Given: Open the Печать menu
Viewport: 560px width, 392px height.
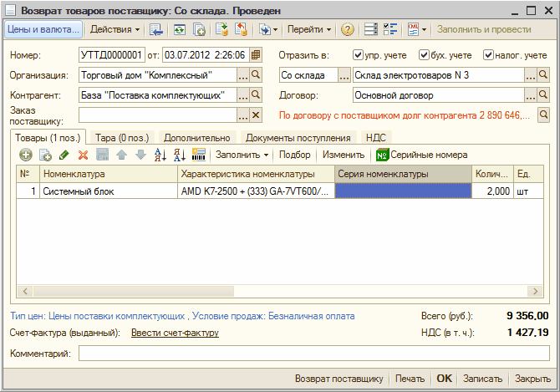Looking at the screenshot, I should 410,379.
